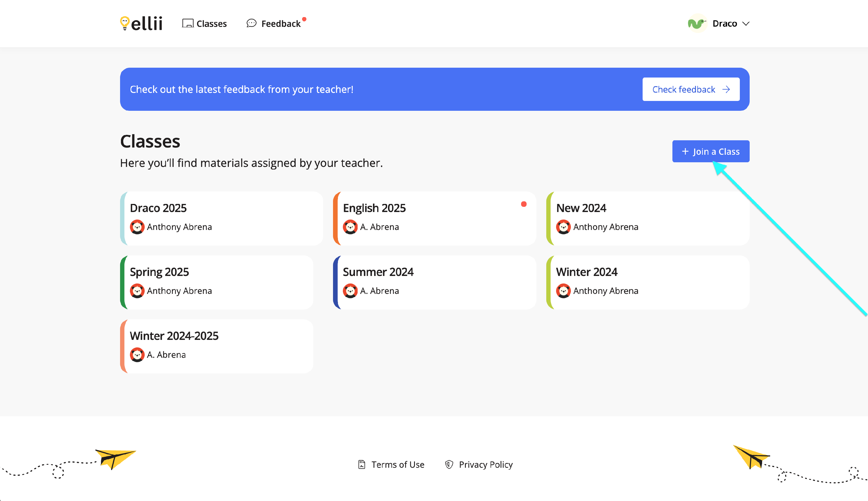868x501 pixels.
Task: Click the arrow icon in the Check feedback button
Action: pyautogui.click(x=726, y=89)
